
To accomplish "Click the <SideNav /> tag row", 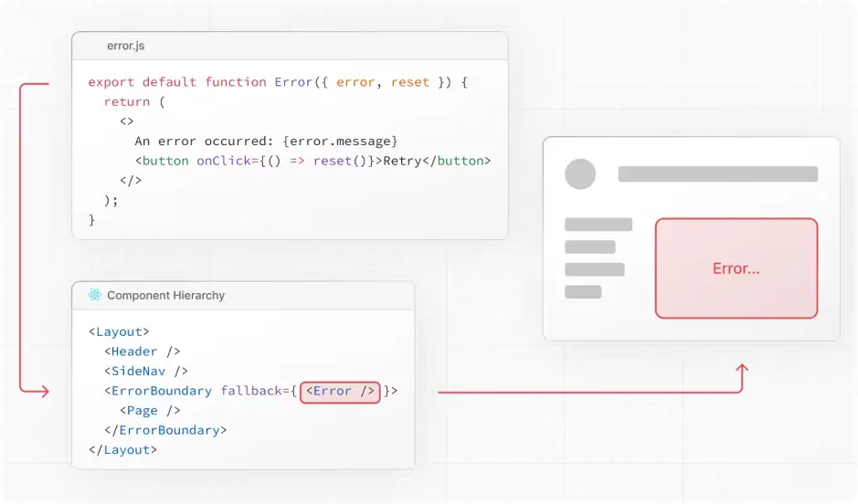I will (146, 372).
